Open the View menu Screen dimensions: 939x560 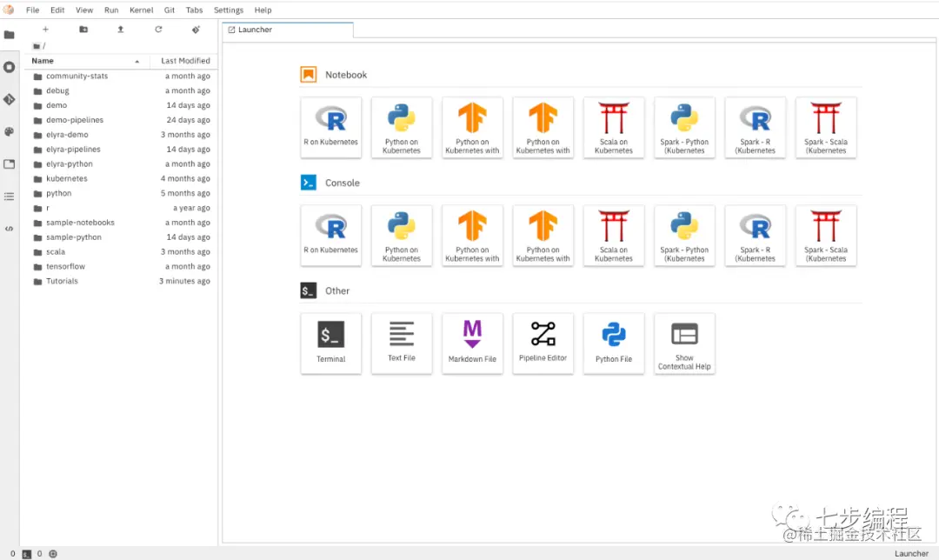84,10
